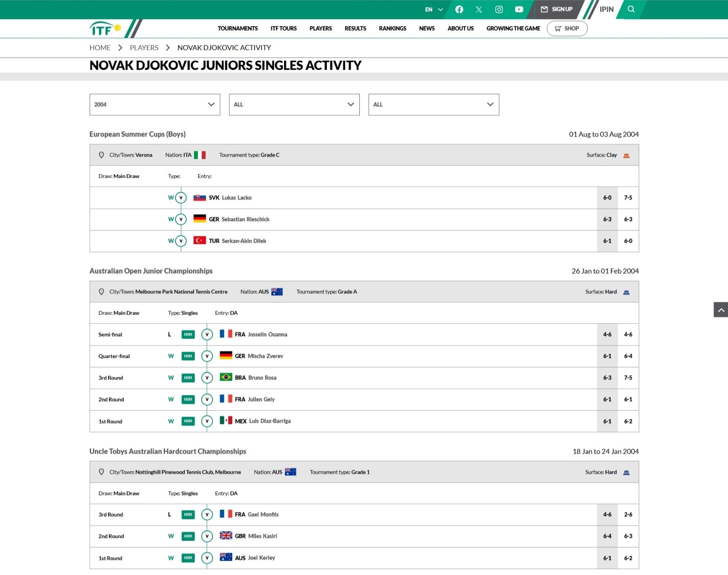Screen dimensions: 728x575
Task: Open Gael Monfils' player profile
Action: pos(263,514)
